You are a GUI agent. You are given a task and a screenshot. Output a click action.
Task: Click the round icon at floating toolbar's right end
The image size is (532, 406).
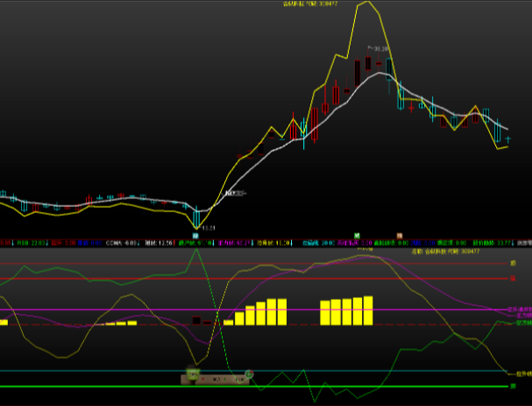click(x=249, y=374)
